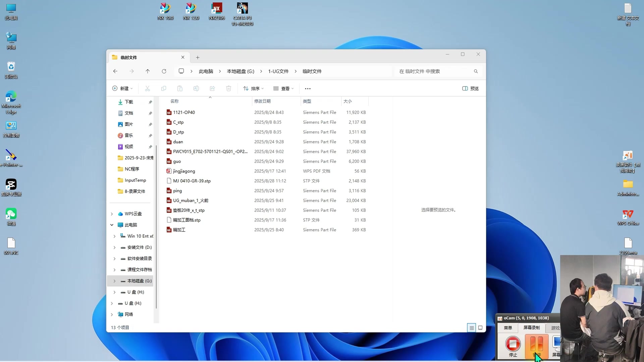Image resolution: width=644 pixels, height=362 pixels.
Task: Click the Refresh icon in Explorer
Action: click(x=164, y=71)
